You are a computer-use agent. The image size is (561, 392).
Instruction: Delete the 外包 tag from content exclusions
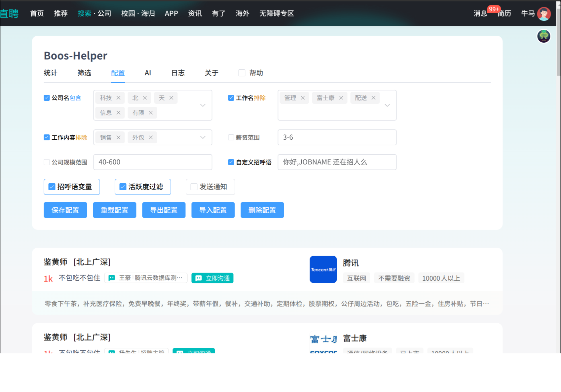point(151,138)
